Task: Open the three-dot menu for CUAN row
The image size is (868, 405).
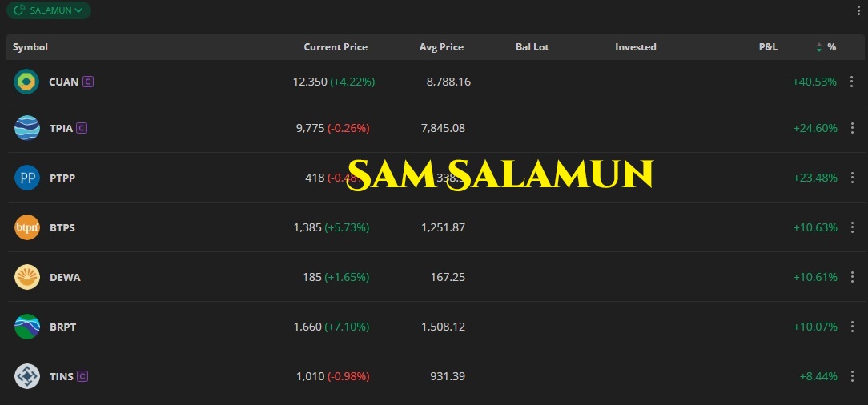Action: (852, 82)
